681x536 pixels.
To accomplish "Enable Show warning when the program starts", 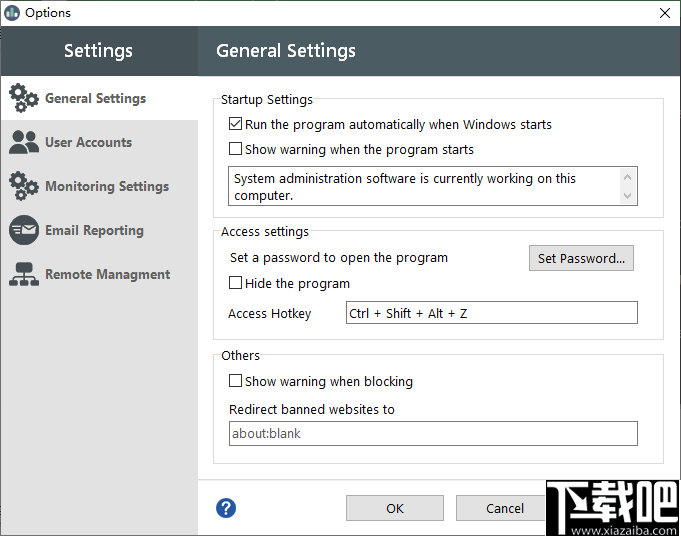I will click(x=236, y=149).
